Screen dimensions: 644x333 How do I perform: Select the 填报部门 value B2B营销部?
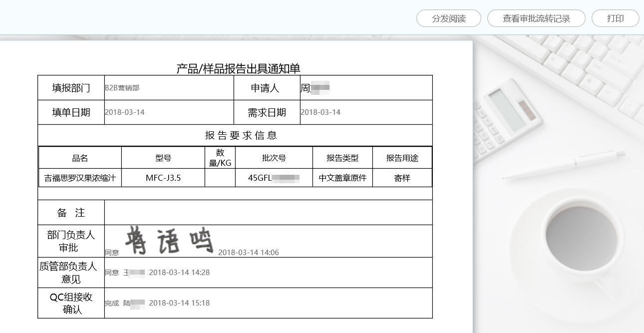pos(122,88)
